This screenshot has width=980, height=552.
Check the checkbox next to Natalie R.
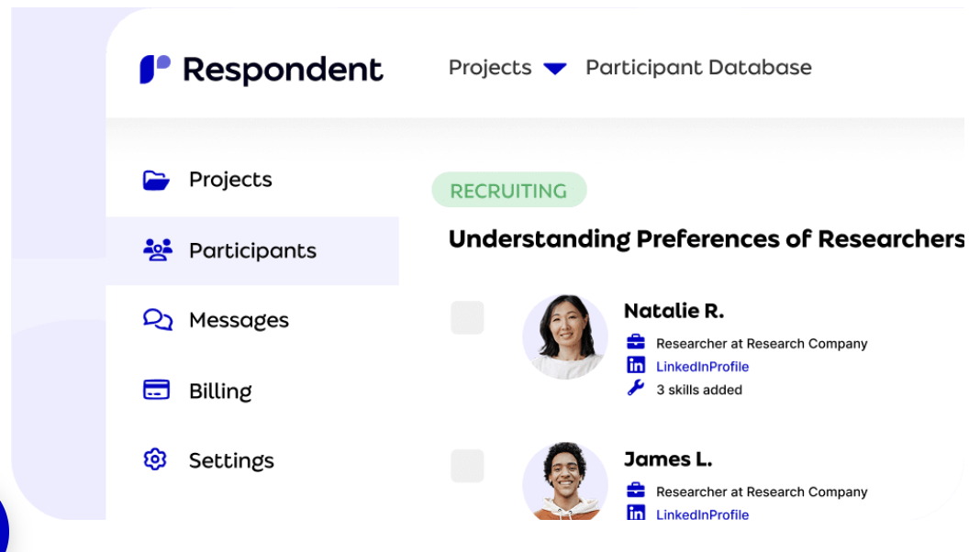tap(467, 317)
